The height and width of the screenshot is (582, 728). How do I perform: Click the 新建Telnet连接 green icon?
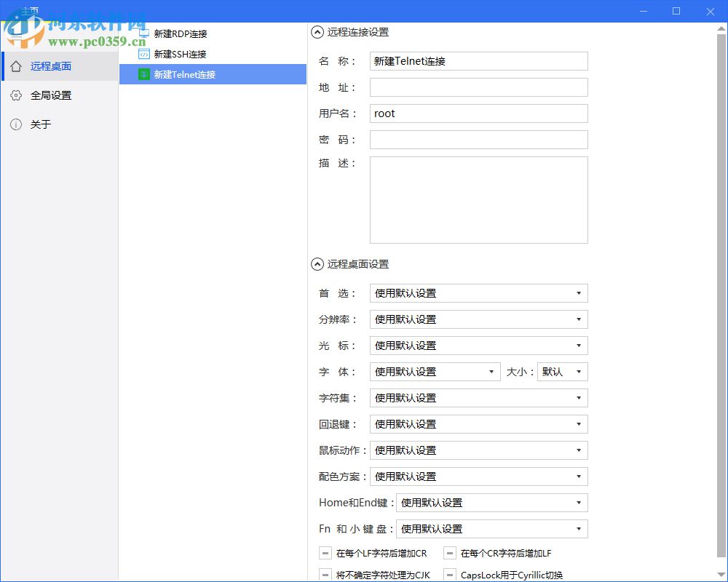click(x=143, y=74)
